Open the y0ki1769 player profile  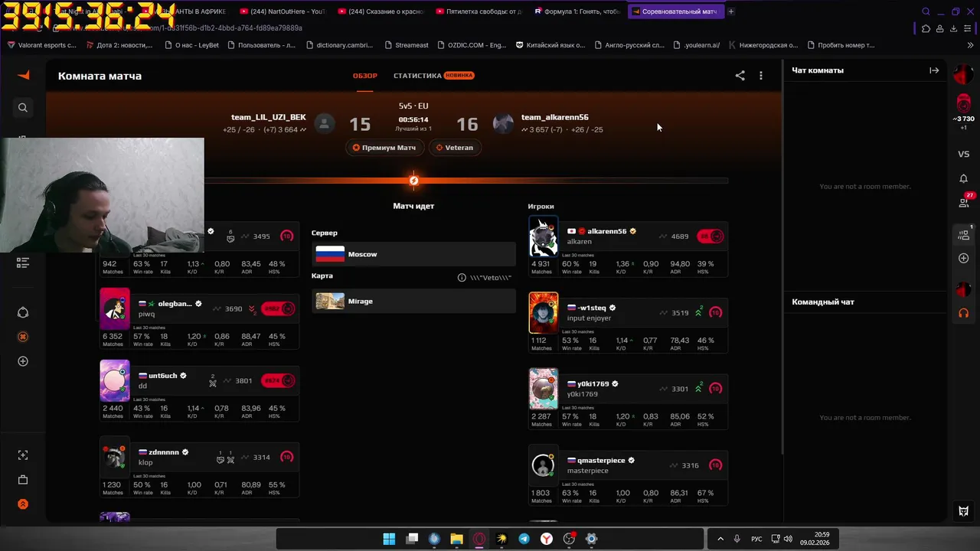[593, 383]
